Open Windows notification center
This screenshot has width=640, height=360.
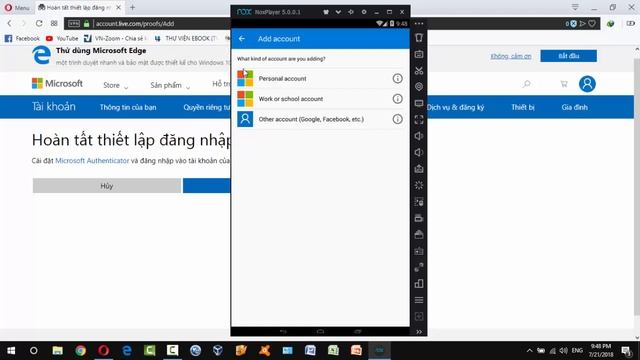(627, 351)
